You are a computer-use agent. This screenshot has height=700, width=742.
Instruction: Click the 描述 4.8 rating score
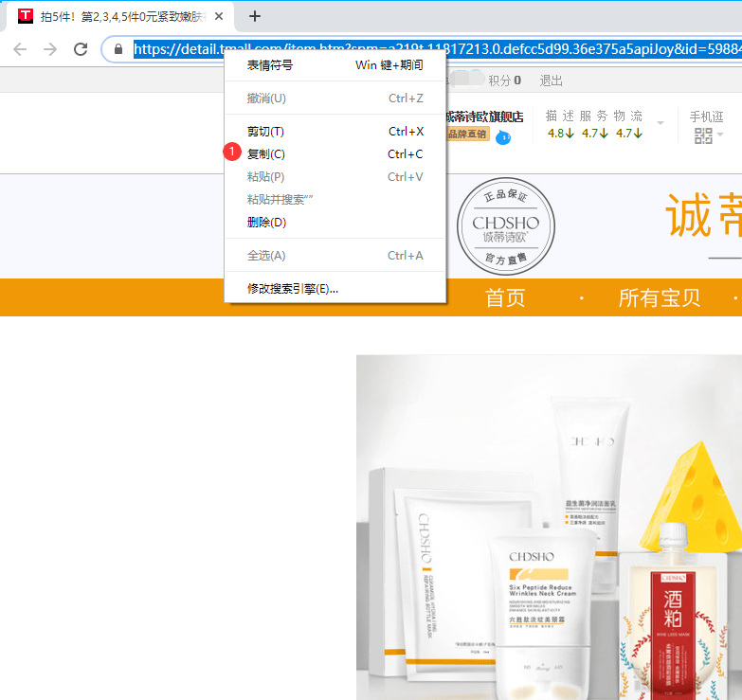click(561, 134)
